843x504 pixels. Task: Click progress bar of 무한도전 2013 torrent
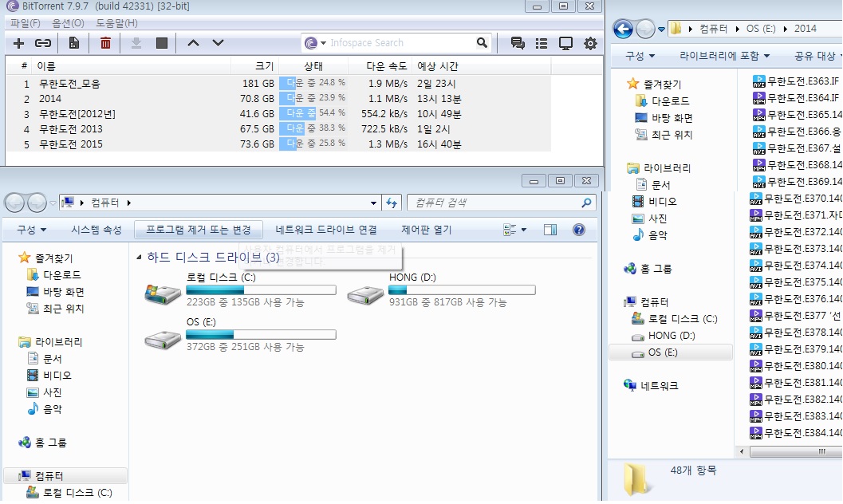pos(313,128)
